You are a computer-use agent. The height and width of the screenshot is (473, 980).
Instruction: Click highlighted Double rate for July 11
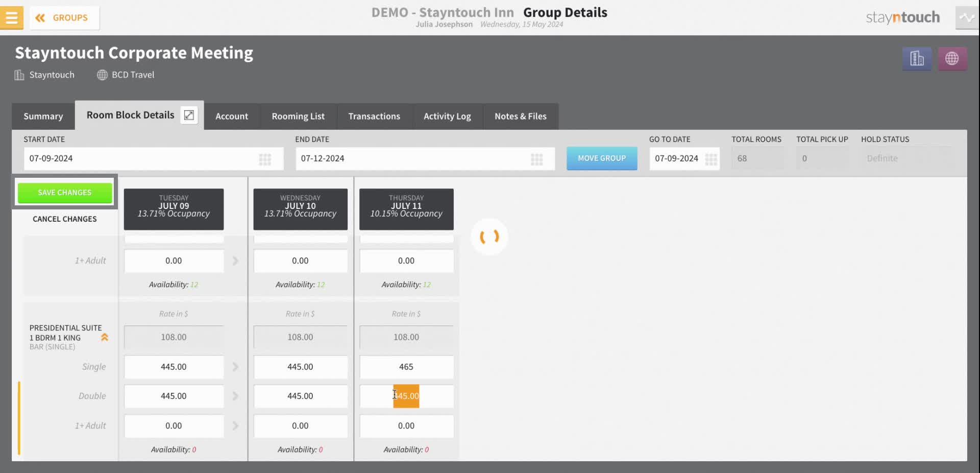pyautogui.click(x=406, y=396)
